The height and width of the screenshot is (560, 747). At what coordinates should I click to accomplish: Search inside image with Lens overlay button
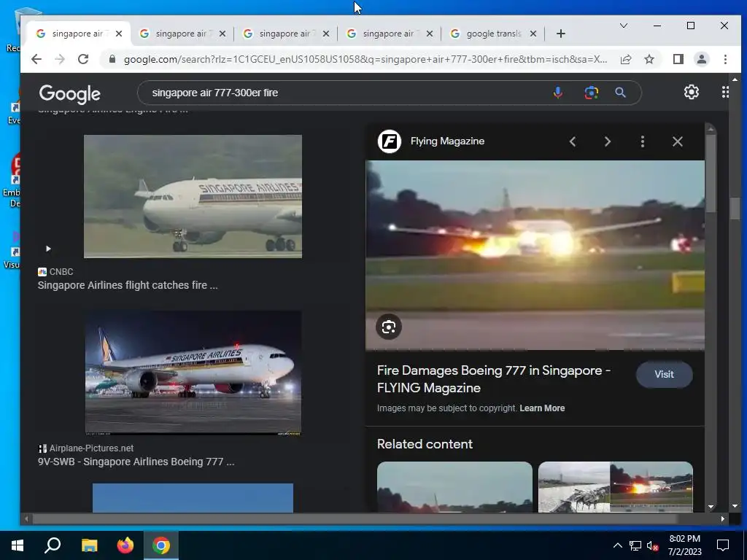[x=389, y=327]
